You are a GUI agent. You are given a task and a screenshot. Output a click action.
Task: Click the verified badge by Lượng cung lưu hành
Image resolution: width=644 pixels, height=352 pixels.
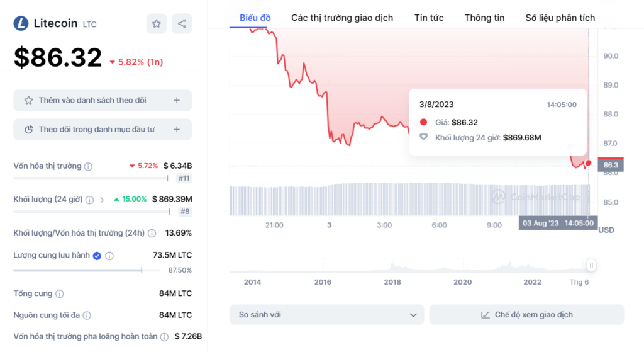[x=97, y=256]
